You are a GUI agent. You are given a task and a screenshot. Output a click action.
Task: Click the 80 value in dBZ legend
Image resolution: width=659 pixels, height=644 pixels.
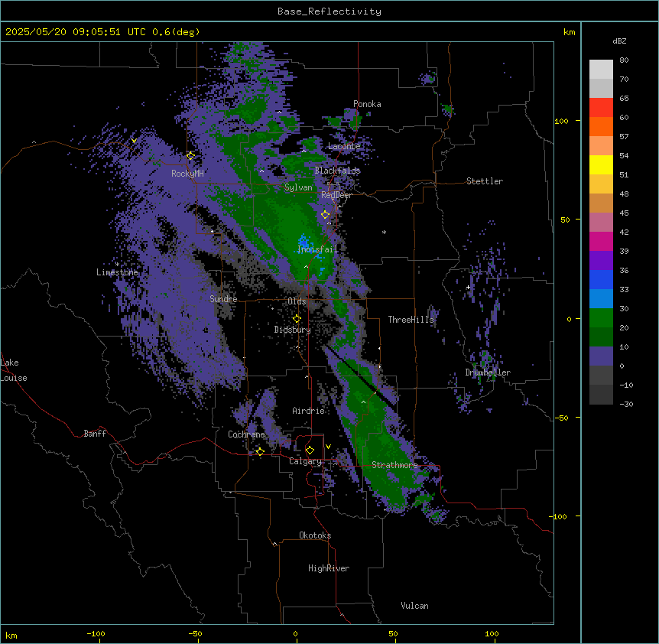(x=624, y=60)
